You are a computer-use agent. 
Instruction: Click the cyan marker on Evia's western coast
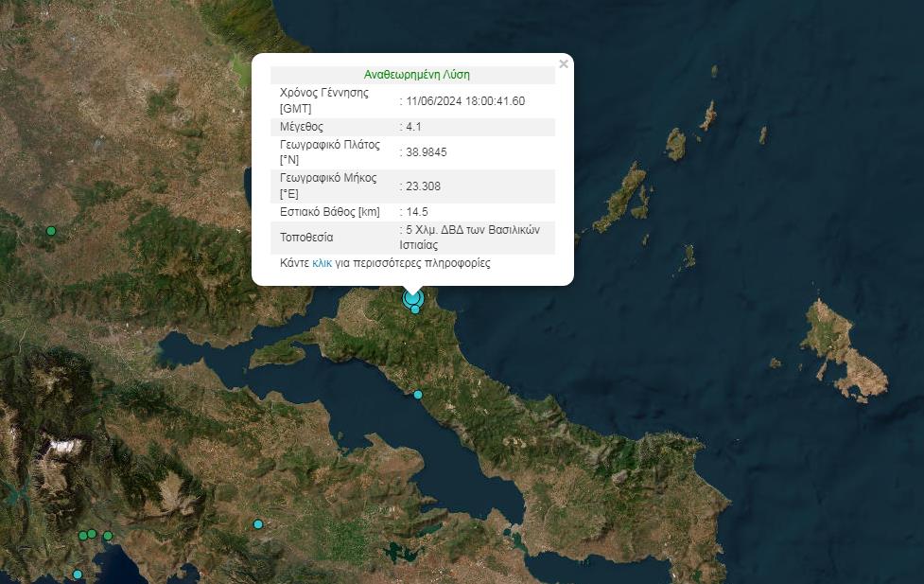coord(417,394)
